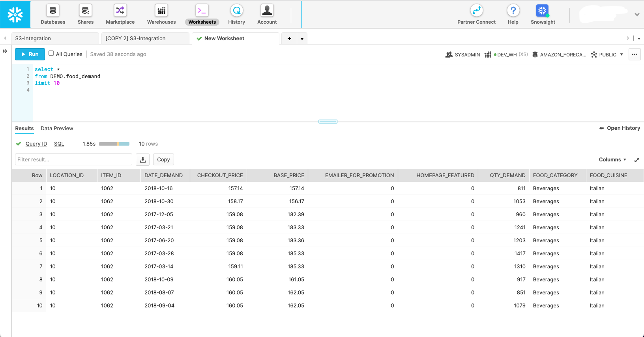Expand the left sidebar with double chevron
This screenshot has width=644, height=337.
click(5, 51)
